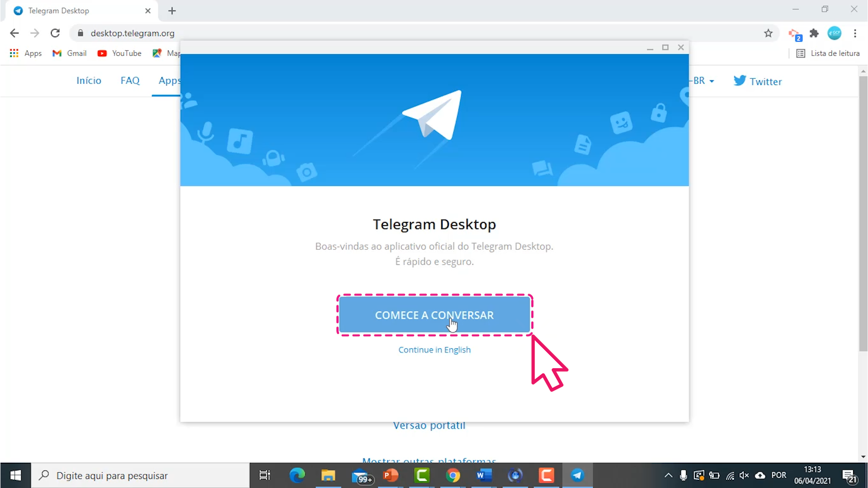This screenshot has width=868, height=488.
Task: Open the clock and date flyout
Action: click(812, 475)
